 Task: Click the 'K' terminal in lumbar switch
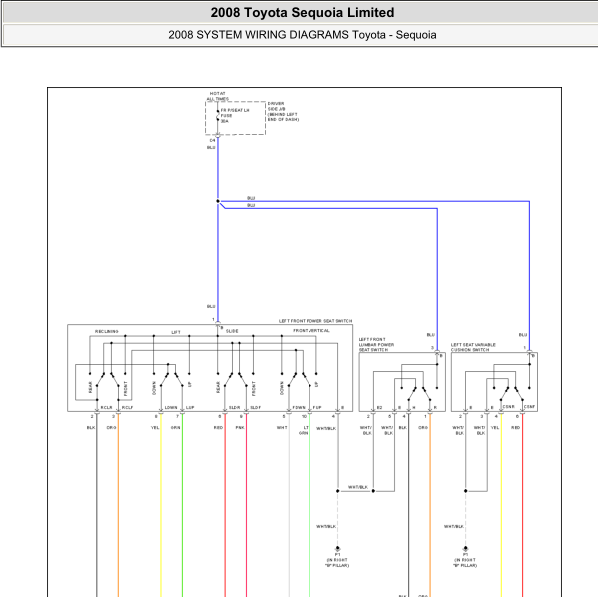point(435,407)
